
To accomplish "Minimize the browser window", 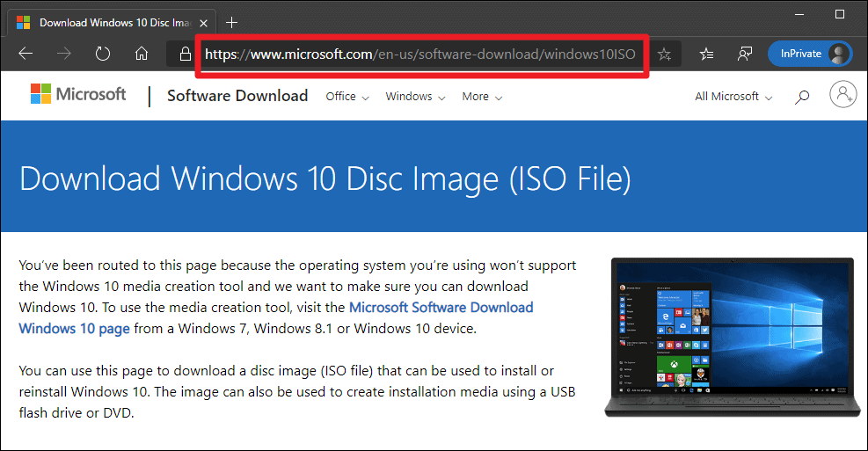I will (799, 14).
